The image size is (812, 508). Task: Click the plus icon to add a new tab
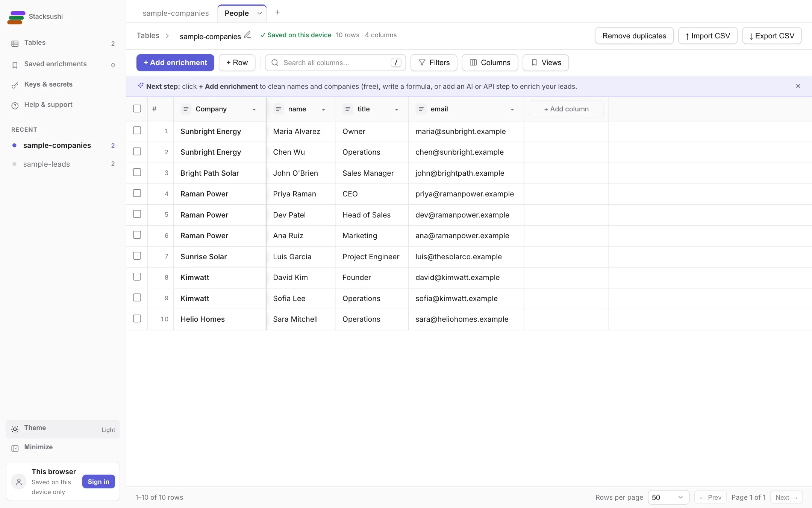(277, 12)
